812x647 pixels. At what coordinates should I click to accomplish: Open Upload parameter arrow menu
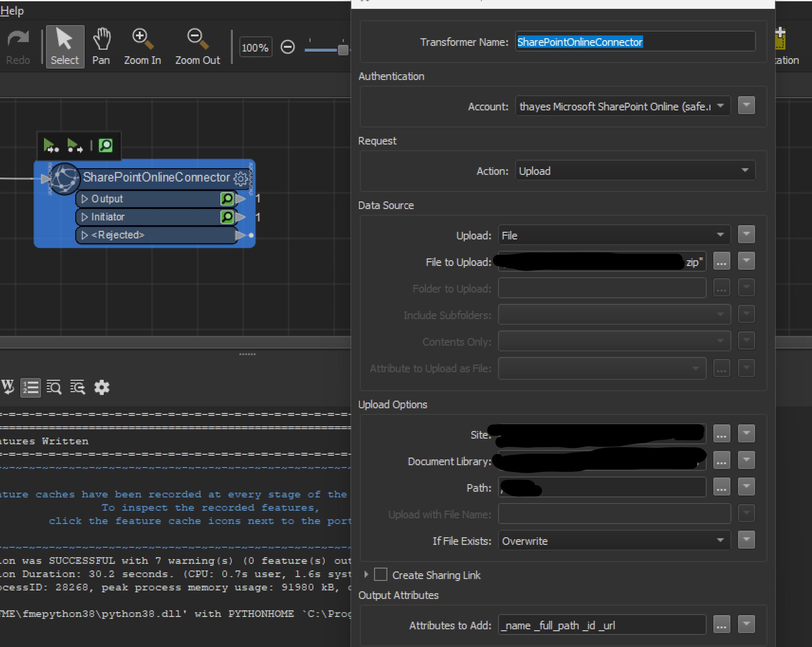tap(746, 234)
